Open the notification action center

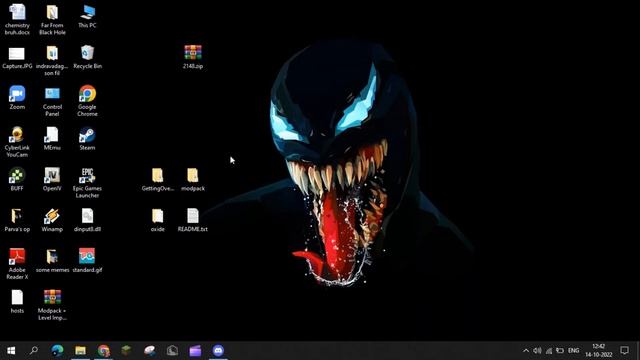point(624,351)
